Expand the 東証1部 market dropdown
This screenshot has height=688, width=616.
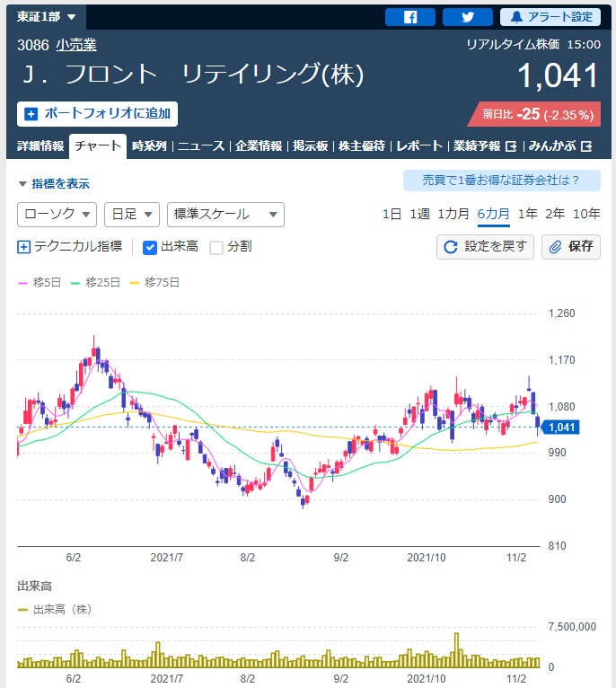coord(46,17)
